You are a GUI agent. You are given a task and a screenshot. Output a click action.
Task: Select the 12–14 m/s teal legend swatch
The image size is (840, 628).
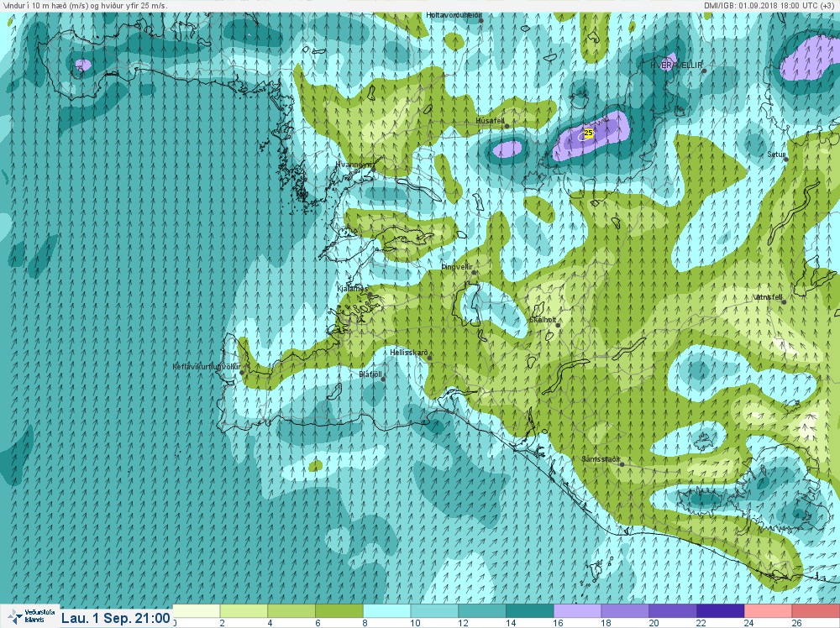tap(482, 611)
